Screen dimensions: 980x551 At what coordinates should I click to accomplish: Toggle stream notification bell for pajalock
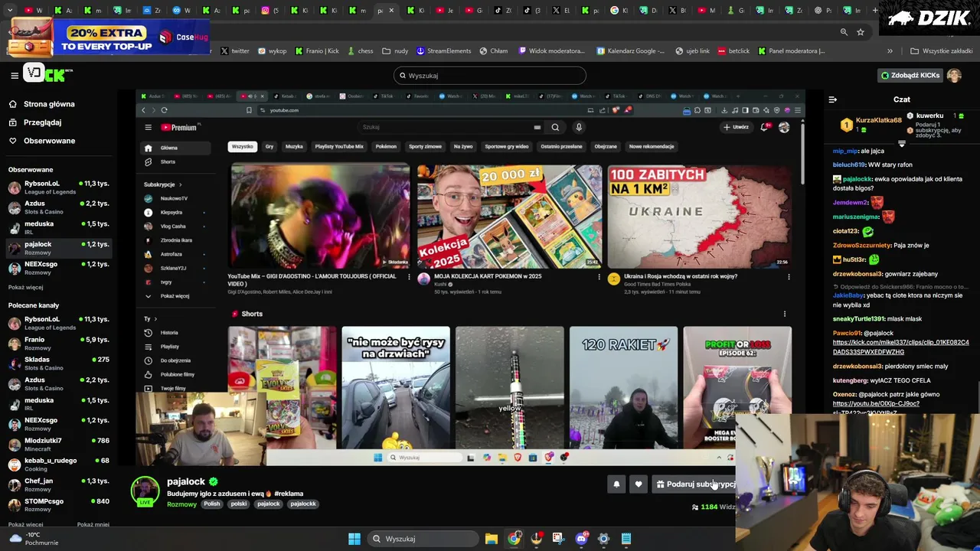coord(616,484)
